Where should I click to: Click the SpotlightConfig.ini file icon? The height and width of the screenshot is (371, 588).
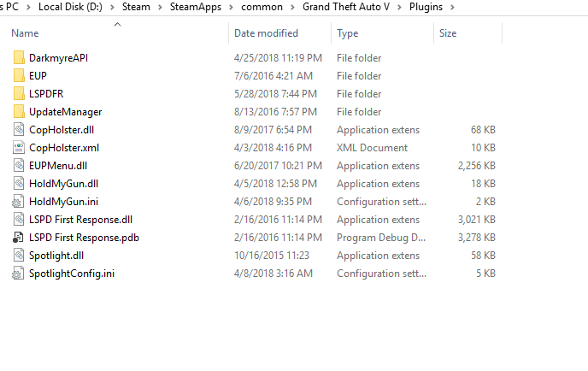click(x=19, y=274)
